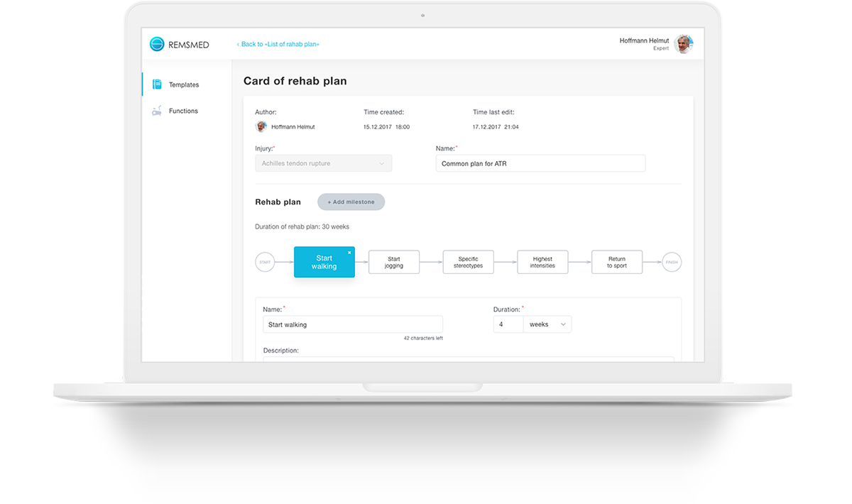Select the Specific stereotypes milestone

(468, 262)
